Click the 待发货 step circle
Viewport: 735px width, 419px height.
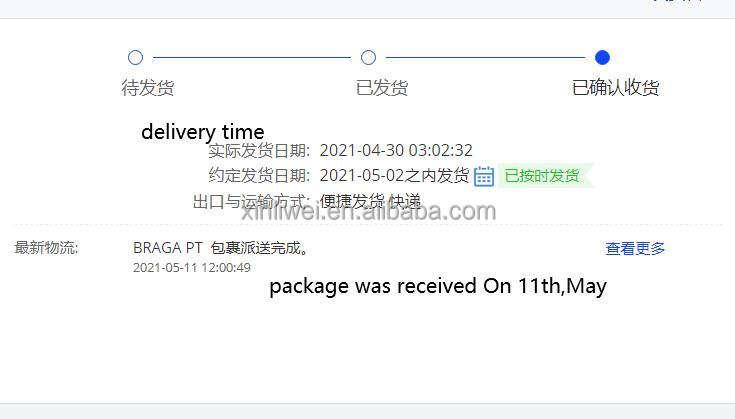(135, 58)
